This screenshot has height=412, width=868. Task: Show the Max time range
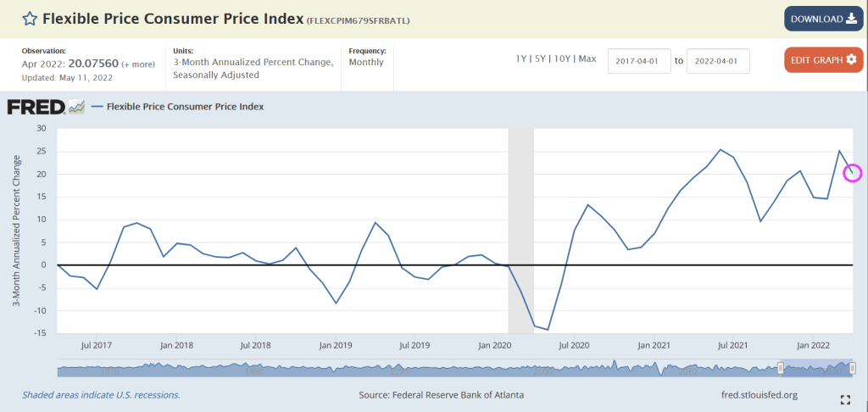(x=587, y=58)
